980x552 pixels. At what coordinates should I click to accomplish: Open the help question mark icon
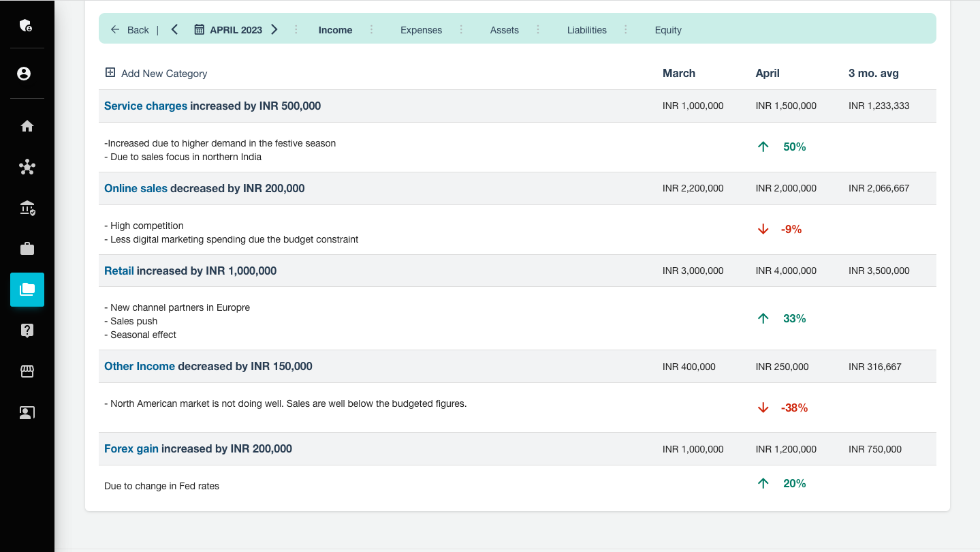[x=27, y=331]
